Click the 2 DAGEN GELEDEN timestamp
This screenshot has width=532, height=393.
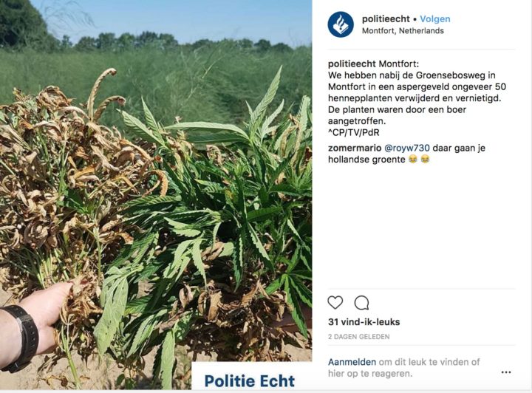pos(358,337)
